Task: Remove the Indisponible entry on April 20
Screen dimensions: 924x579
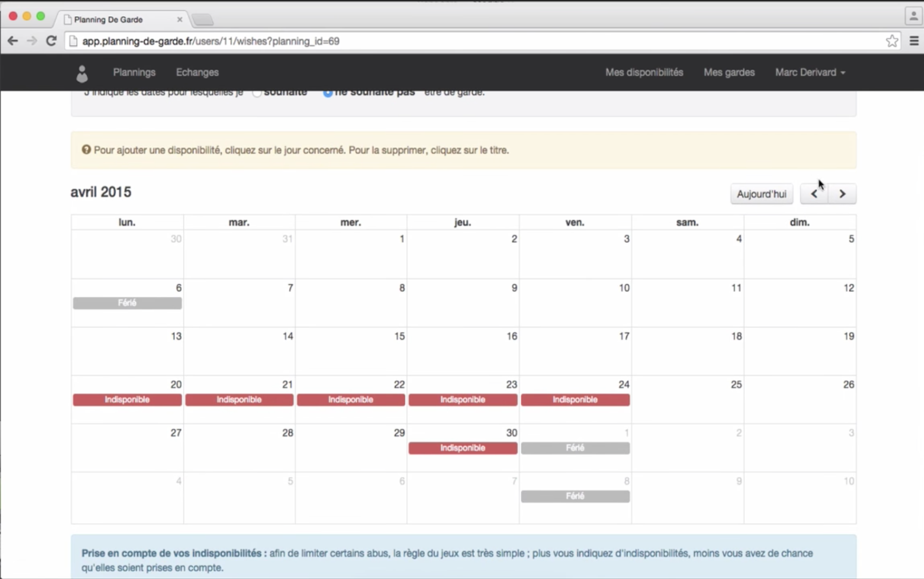Action: (127, 400)
